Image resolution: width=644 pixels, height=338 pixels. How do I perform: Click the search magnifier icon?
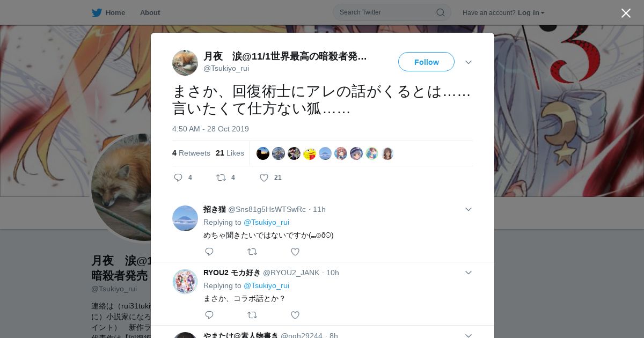pos(440,12)
